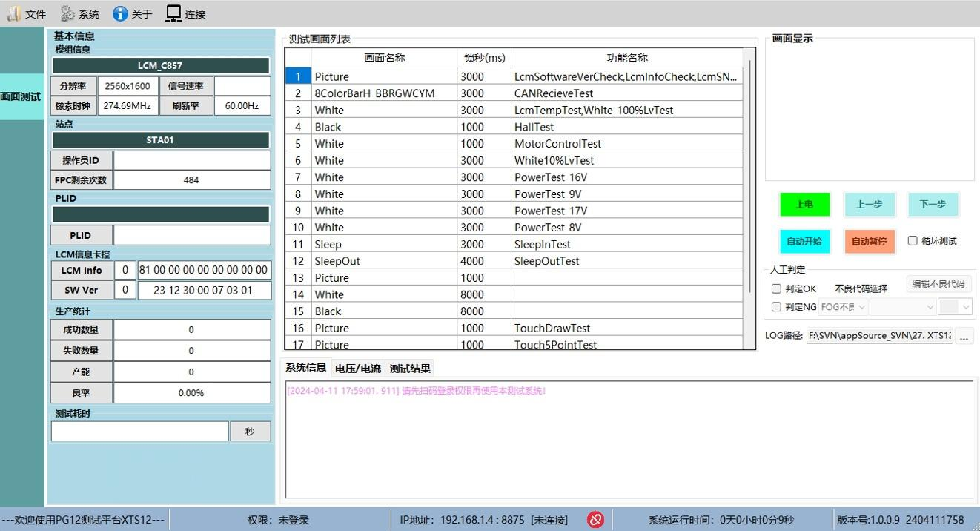
Task: Click the 下一步 next step button
Action: 933,204
